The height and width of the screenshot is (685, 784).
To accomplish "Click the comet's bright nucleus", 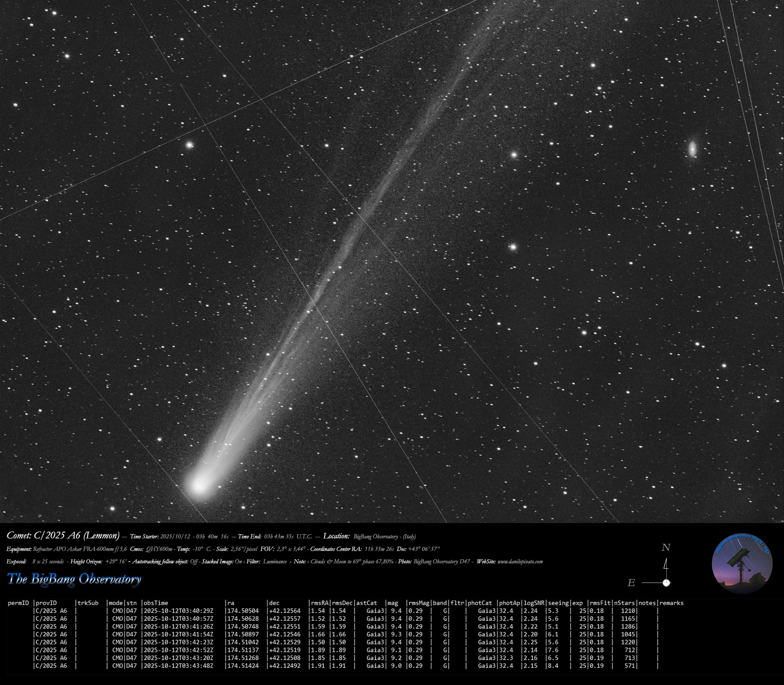I will (199, 485).
